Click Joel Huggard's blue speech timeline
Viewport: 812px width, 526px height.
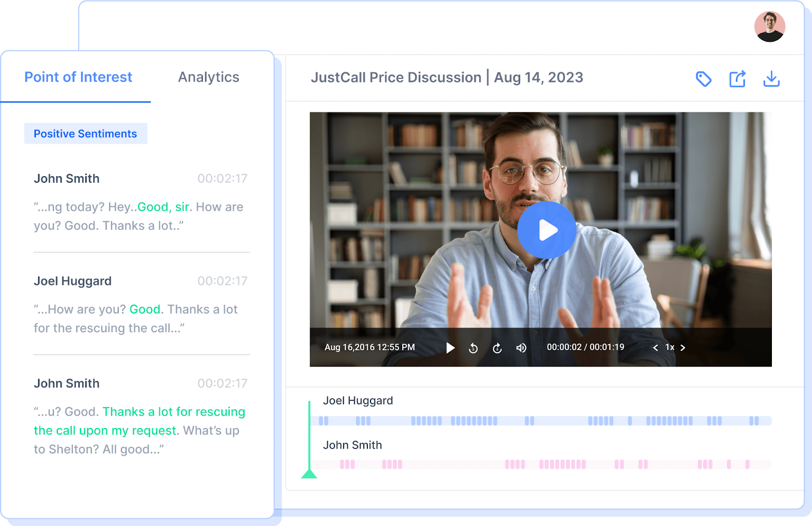point(541,421)
